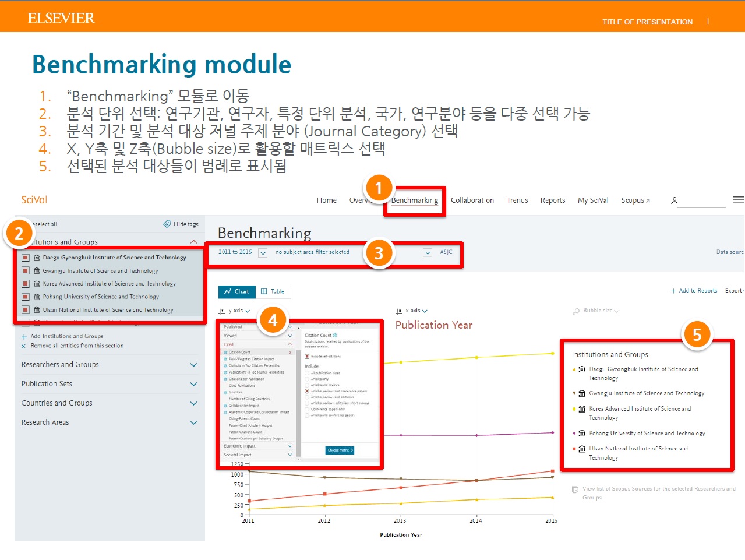Click the Scopus sources list icon
The image size is (745, 560).
(575, 490)
